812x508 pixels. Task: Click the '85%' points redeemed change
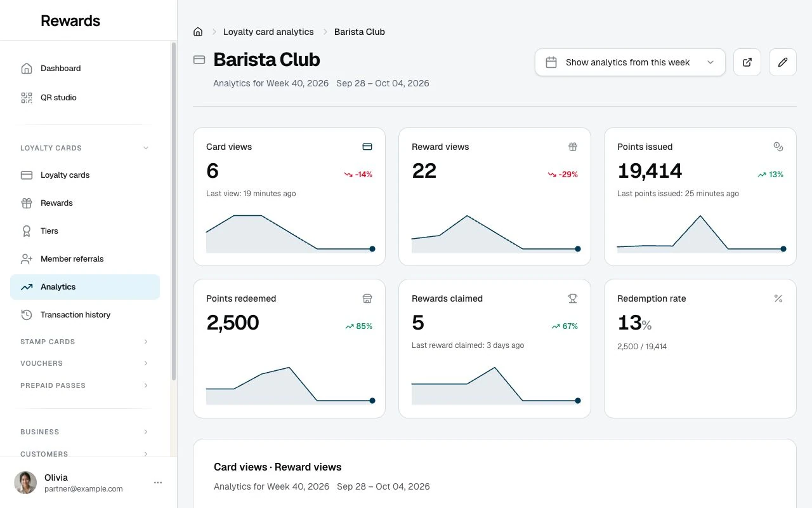tap(358, 326)
